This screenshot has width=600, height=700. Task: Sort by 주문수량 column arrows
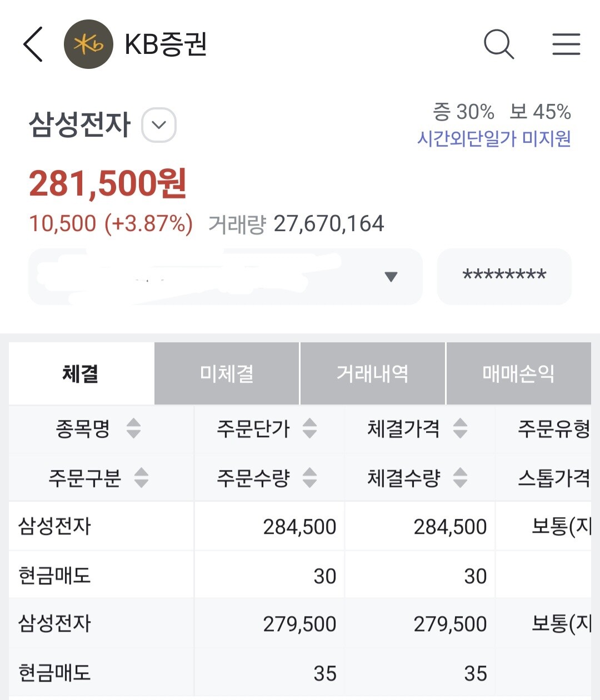coord(309,477)
